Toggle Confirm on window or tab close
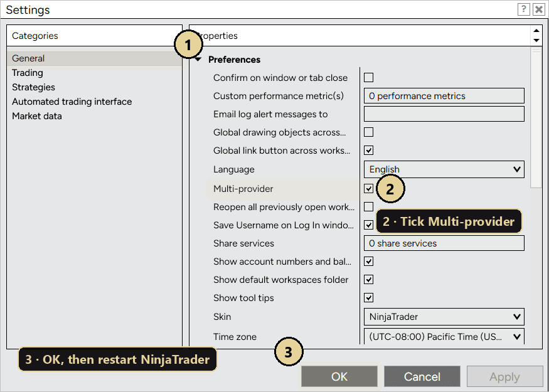The image size is (549, 392). pyautogui.click(x=368, y=77)
